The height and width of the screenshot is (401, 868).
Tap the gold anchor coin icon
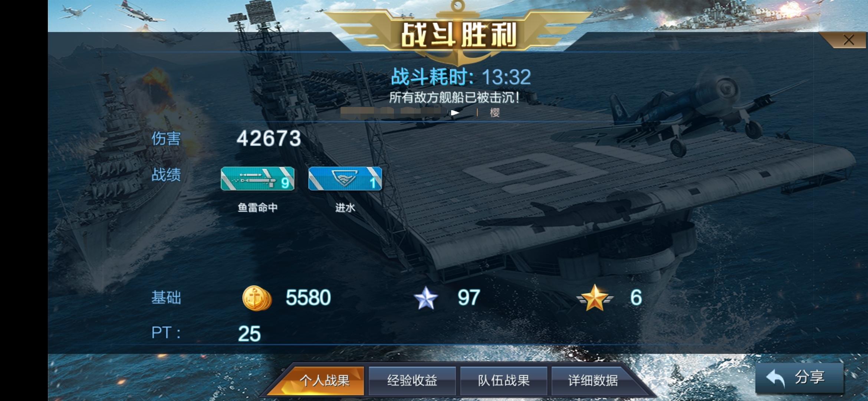[x=257, y=298]
